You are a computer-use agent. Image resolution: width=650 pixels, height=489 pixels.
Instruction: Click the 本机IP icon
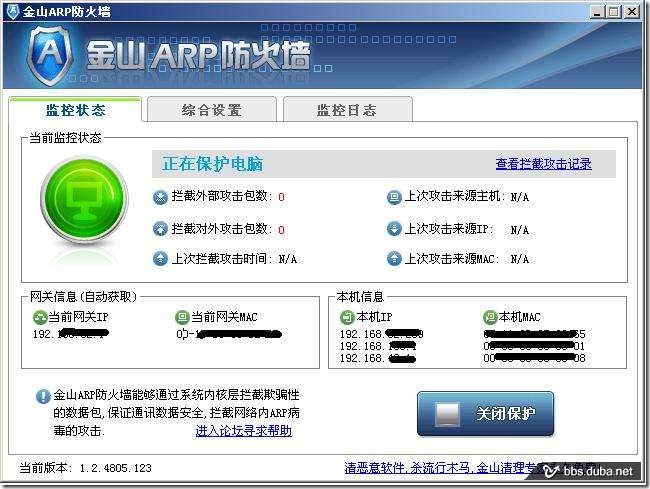coord(347,317)
